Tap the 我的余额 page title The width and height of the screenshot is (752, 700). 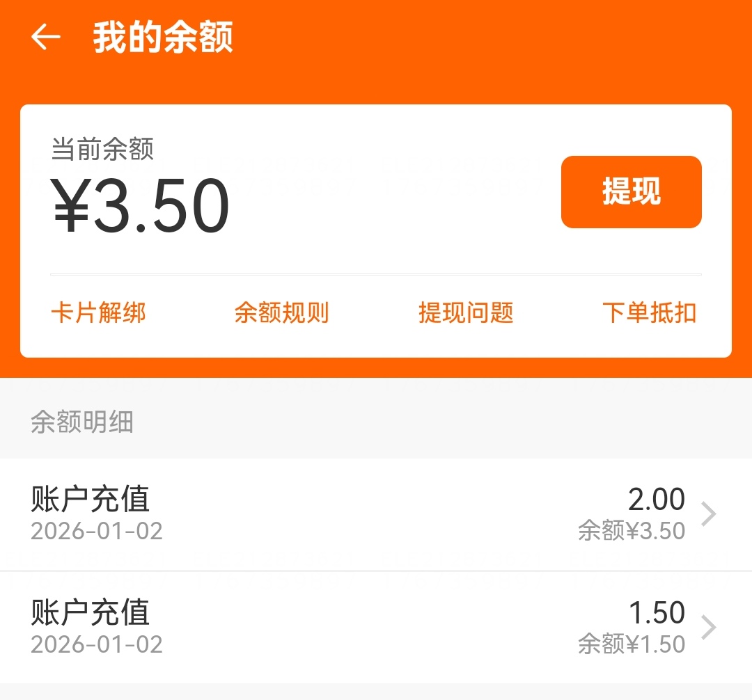pyautogui.click(x=163, y=38)
